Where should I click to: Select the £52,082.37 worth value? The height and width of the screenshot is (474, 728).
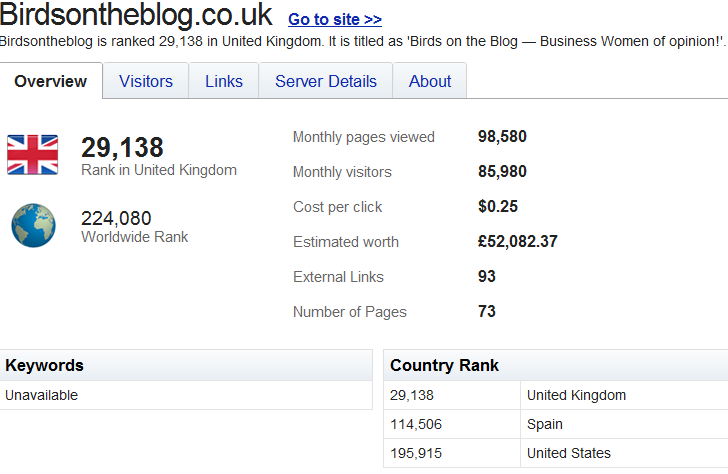[518, 241]
